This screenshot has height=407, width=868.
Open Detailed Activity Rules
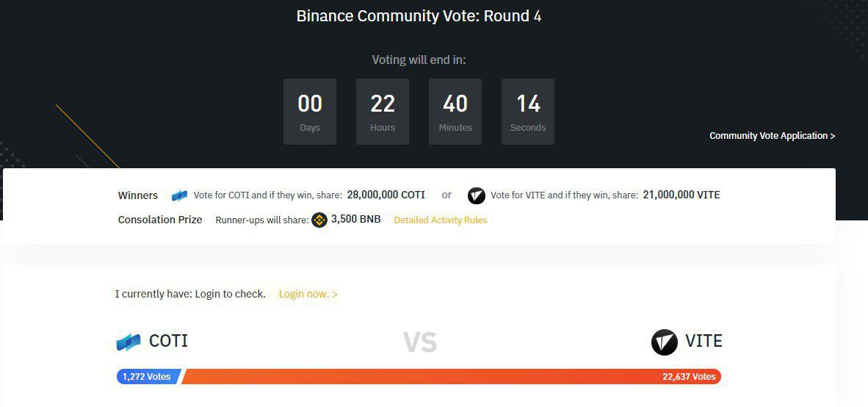point(441,220)
